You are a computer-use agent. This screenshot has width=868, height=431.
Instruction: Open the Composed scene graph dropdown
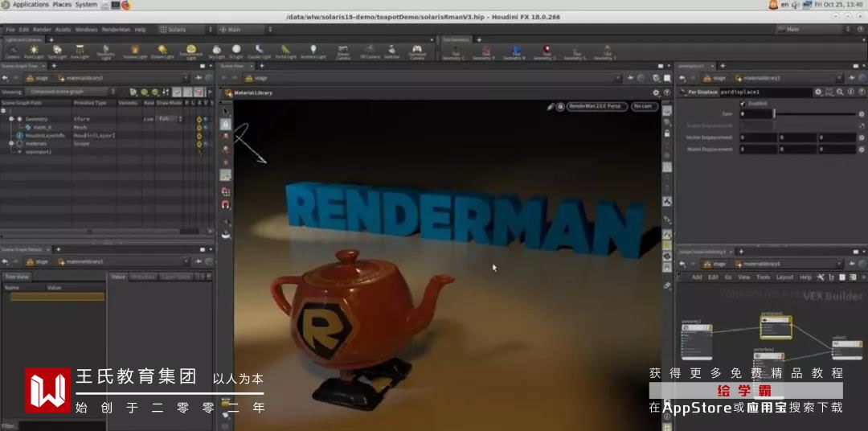(x=71, y=92)
